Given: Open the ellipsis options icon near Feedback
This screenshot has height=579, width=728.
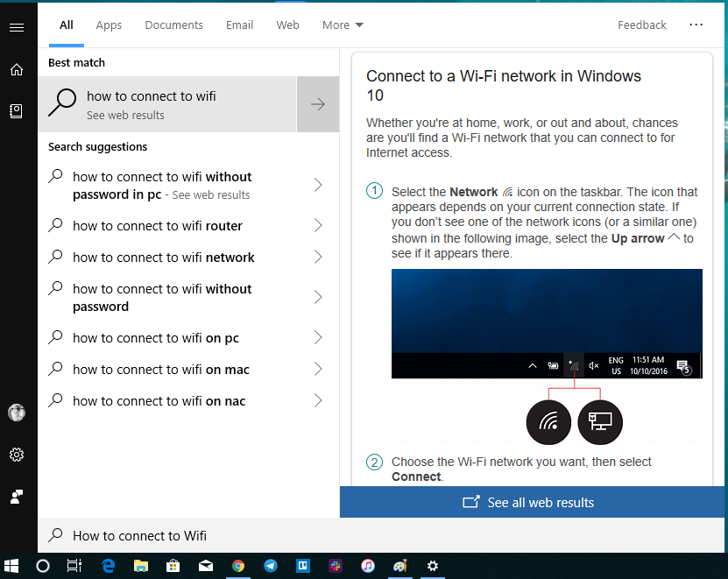Looking at the screenshot, I should pyautogui.click(x=696, y=25).
